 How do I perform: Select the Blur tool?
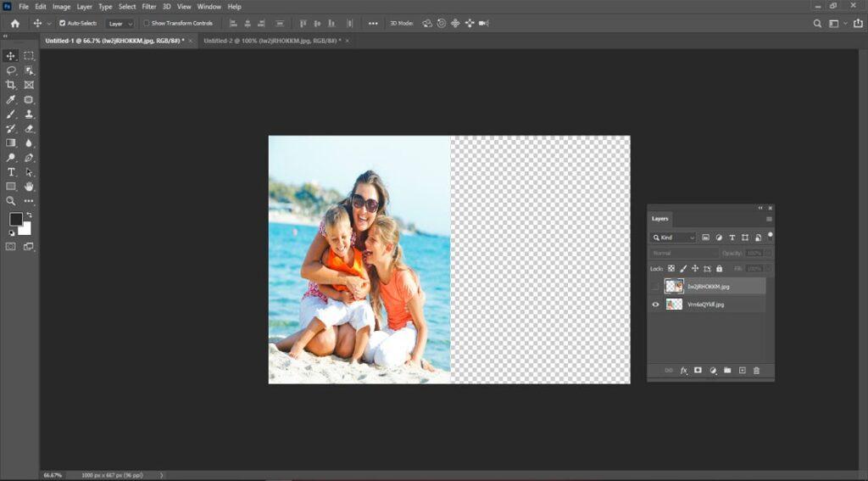point(29,143)
